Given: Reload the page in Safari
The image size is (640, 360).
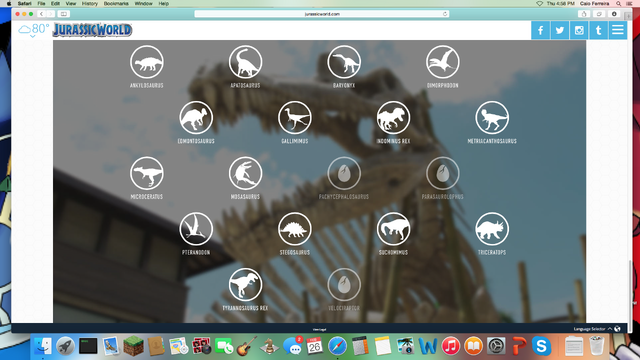Looking at the screenshot, I should (x=445, y=14).
